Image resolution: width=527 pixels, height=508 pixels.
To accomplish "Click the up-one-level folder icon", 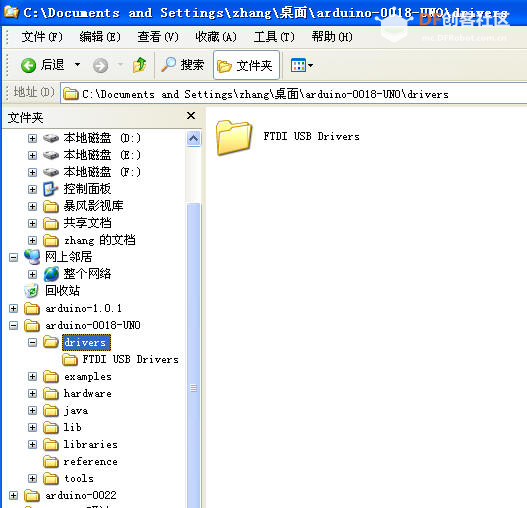I will 139,65.
